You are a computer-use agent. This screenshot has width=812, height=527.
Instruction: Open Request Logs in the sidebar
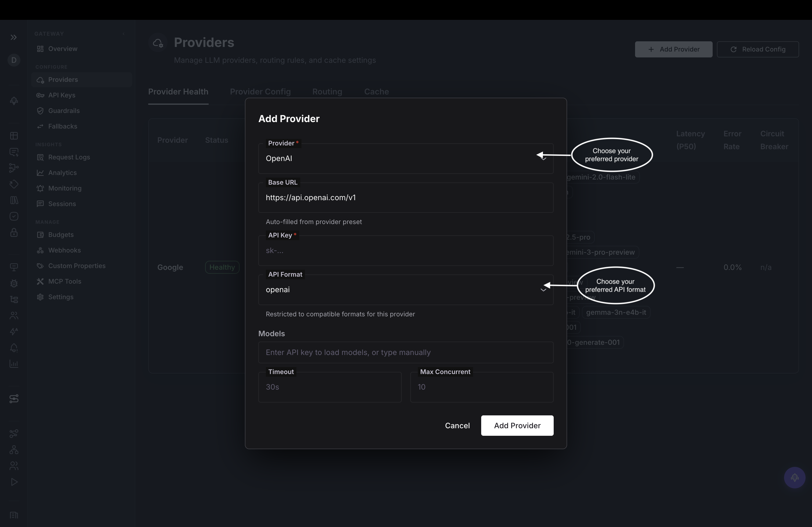(x=81, y=157)
